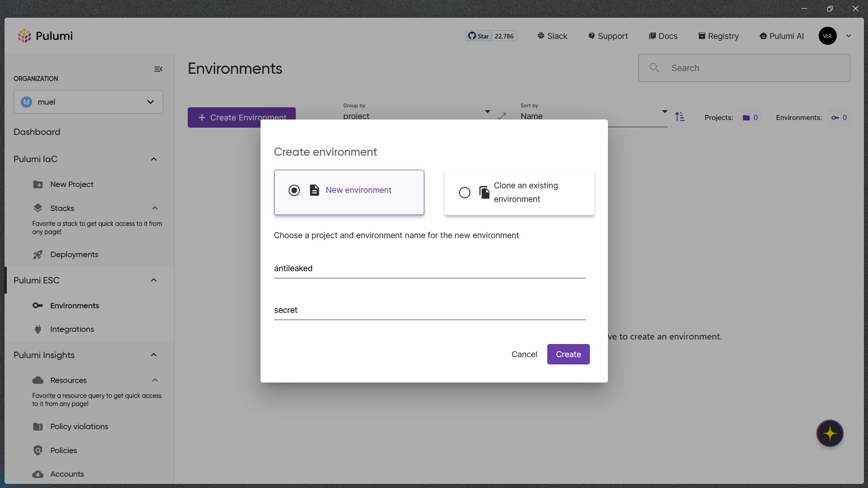The image size is (868, 488).
Task: Open the Pulumi AI sparkle assistant button
Action: point(830,434)
